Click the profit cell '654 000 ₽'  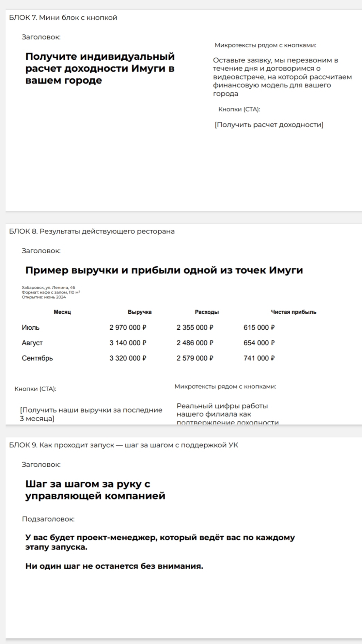[x=259, y=343]
